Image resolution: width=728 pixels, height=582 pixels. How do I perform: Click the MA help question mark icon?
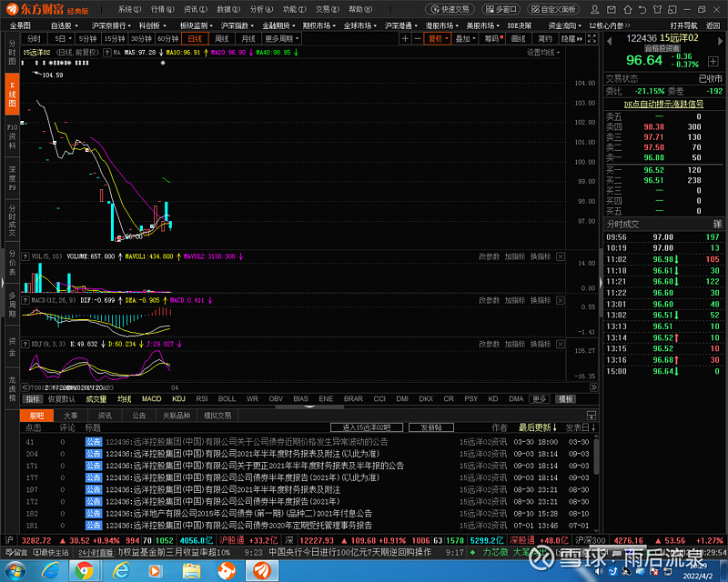pos(106,53)
